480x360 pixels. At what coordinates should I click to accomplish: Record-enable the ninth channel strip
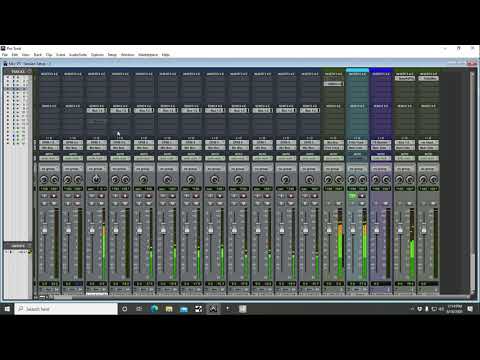pyautogui.click(x=243, y=196)
